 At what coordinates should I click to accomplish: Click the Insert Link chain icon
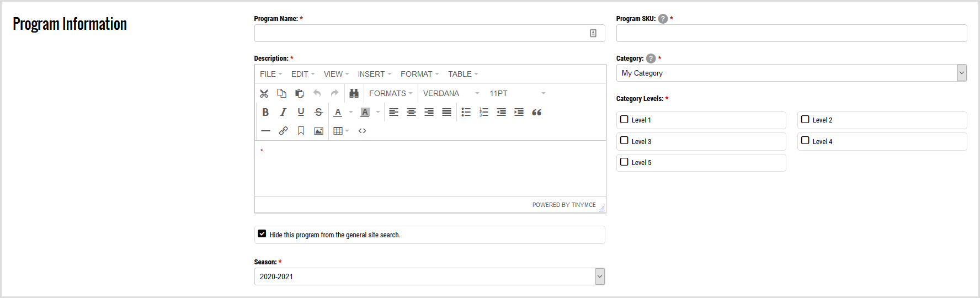283,131
